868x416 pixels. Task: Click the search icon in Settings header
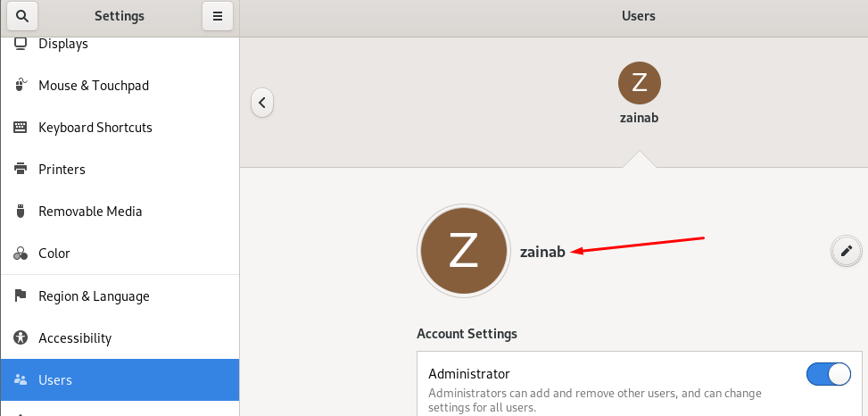pyautogui.click(x=22, y=16)
